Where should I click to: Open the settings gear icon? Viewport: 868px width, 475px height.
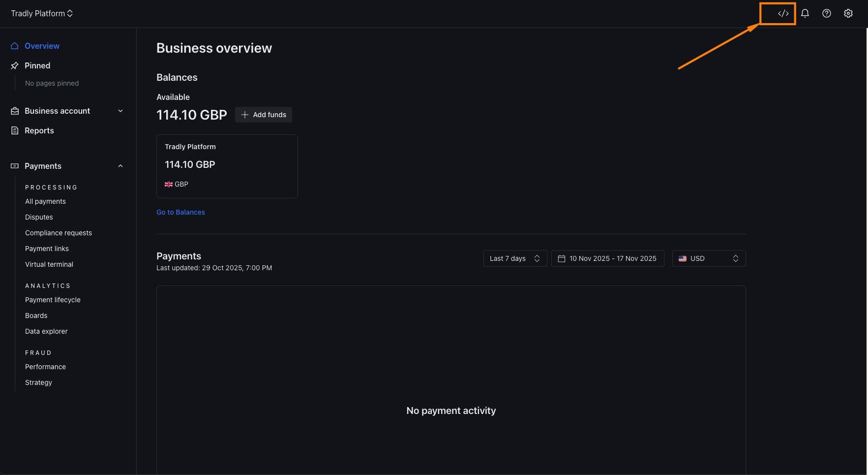[848, 13]
